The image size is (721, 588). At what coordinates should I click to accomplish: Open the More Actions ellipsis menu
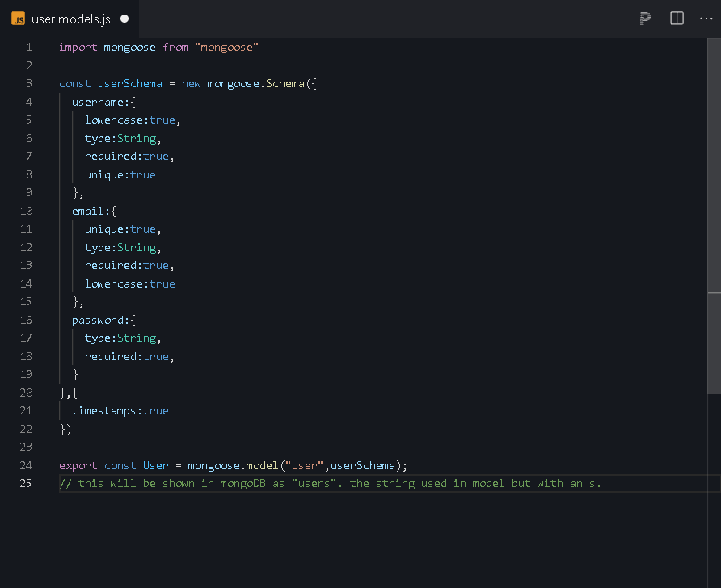coord(706,19)
